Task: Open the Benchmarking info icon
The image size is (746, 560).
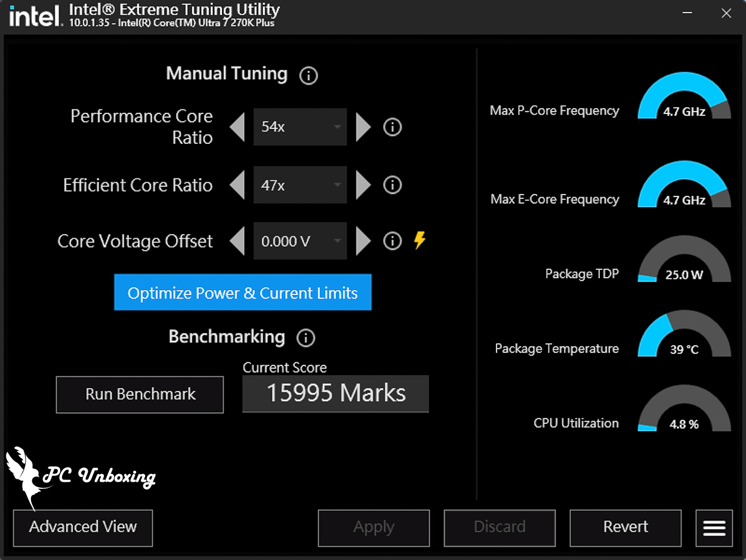Action: [306, 338]
